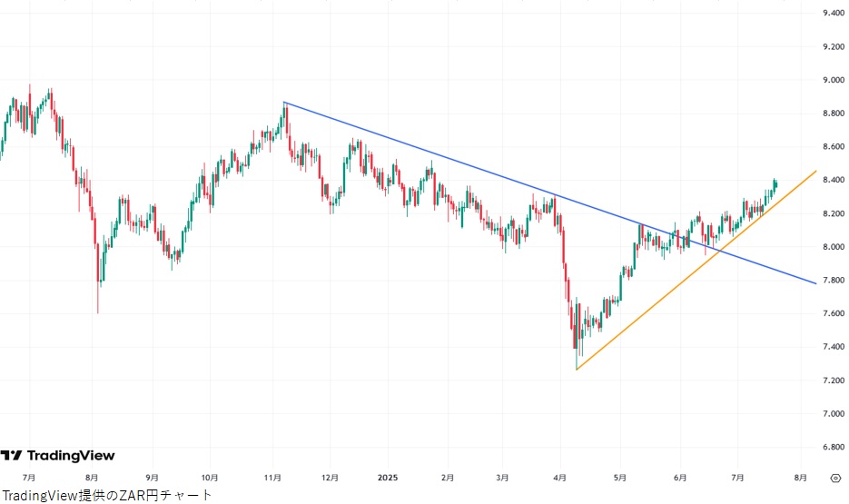The image size is (849, 504).
Task: Click the 10月 time axis label
Action: point(210,478)
